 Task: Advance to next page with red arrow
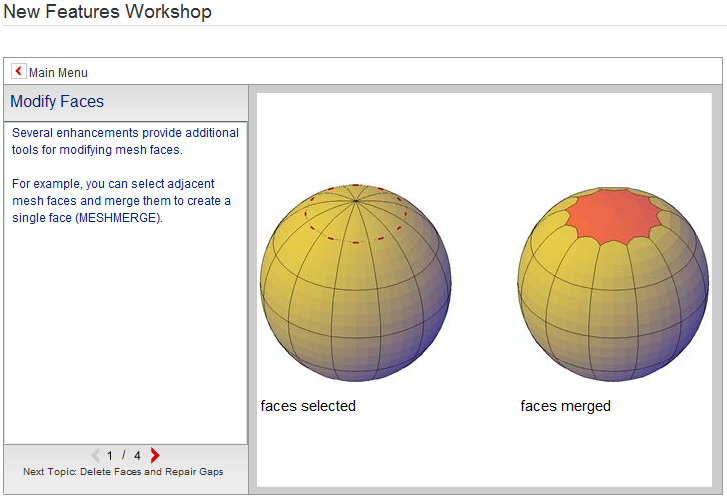pyautogui.click(x=155, y=455)
